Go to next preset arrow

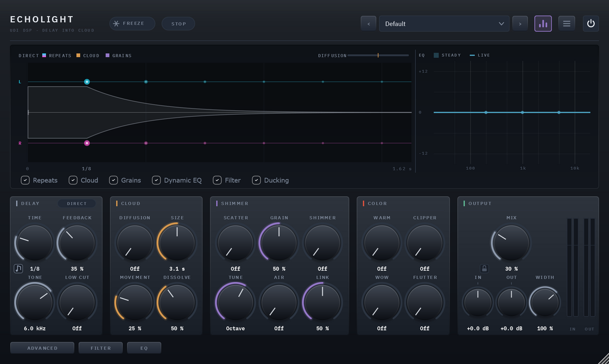pos(520,23)
